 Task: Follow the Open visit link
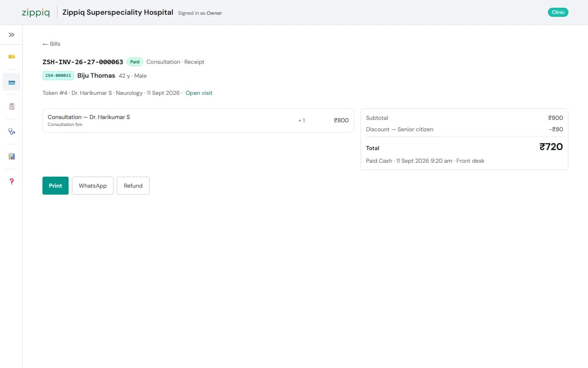[199, 93]
